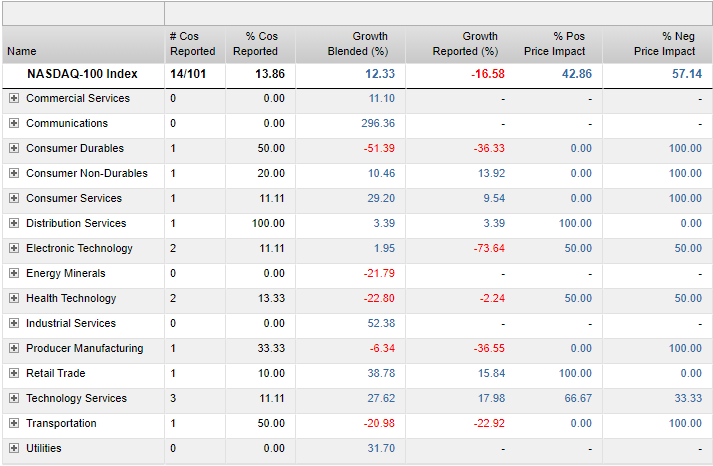
Task: Expand the Health Technology row
Action: pyautogui.click(x=14, y=298)
